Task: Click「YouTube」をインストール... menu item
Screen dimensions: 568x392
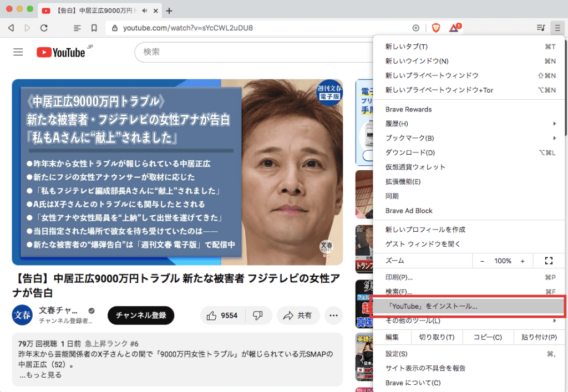Action: pos(469,306)
